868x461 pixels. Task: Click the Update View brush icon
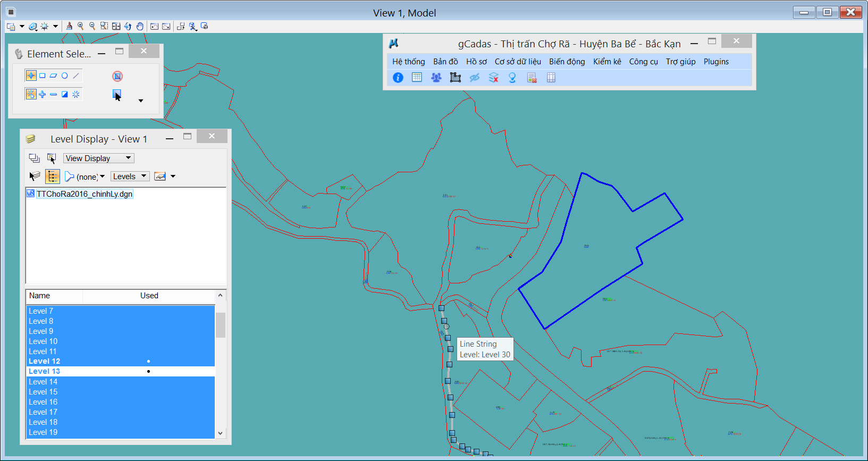[x=69, y=26]
